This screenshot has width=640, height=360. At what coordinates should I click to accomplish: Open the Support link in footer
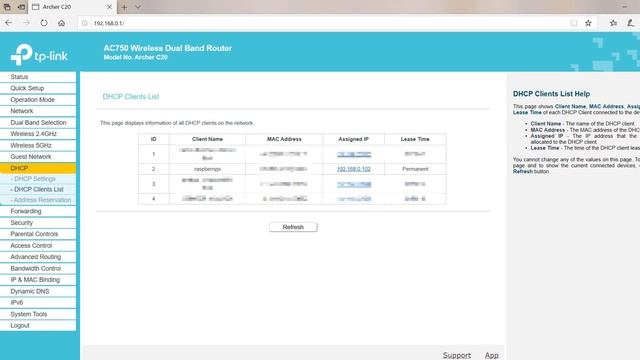457,356
